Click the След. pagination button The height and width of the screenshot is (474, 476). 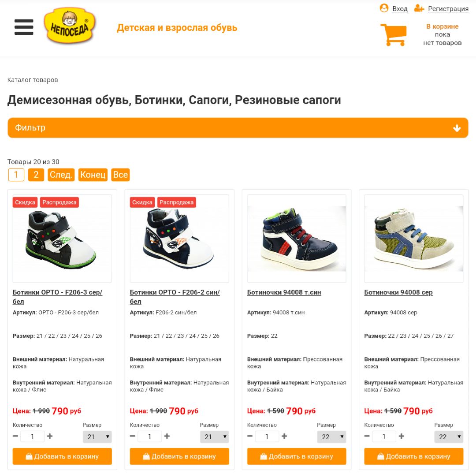click(x=61, y=175)
